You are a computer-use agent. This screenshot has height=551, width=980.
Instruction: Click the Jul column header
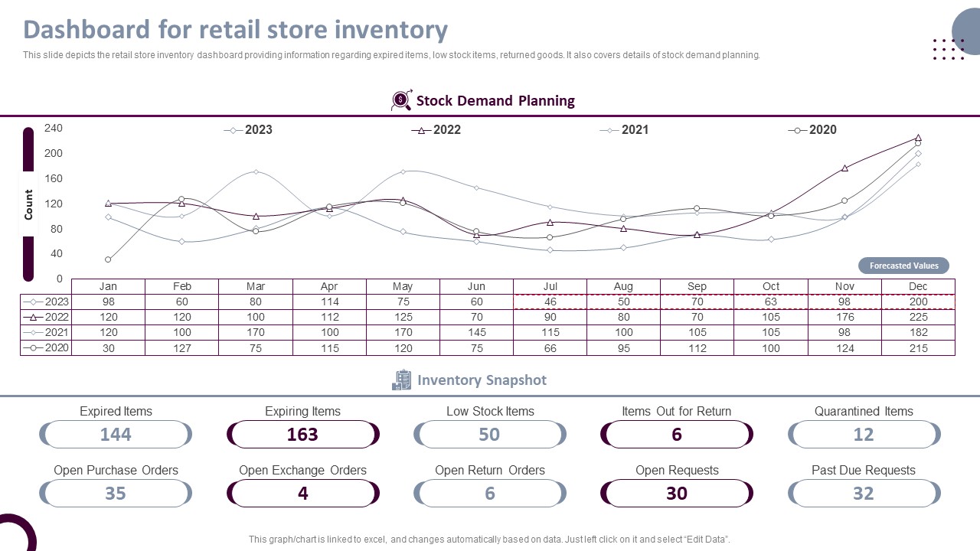[550, 286]
